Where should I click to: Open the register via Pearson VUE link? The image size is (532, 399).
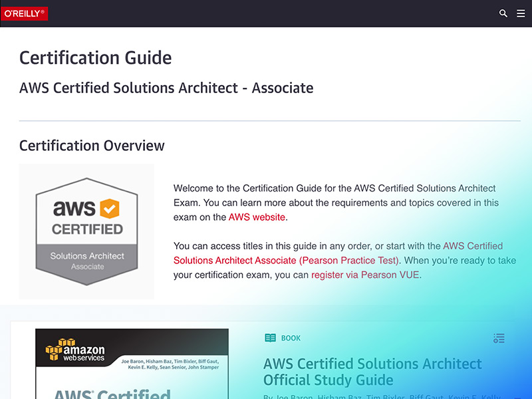[x=365, y=275]
